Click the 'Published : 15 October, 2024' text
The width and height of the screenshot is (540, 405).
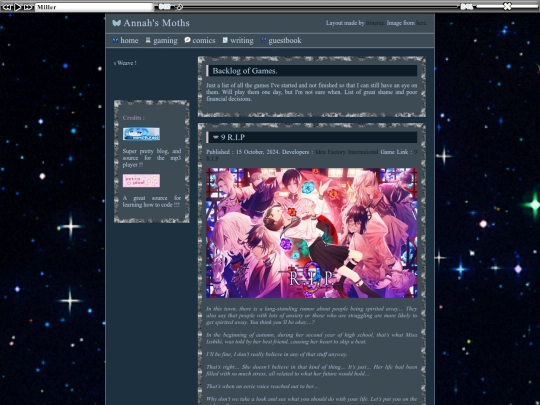(x=243, y=152)
